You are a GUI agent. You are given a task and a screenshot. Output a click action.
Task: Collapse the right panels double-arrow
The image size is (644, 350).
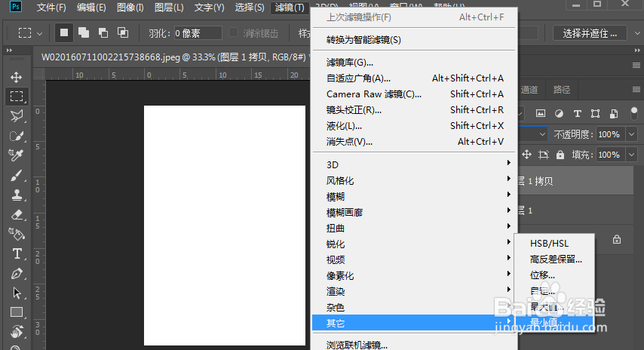(x=637, y=50)
